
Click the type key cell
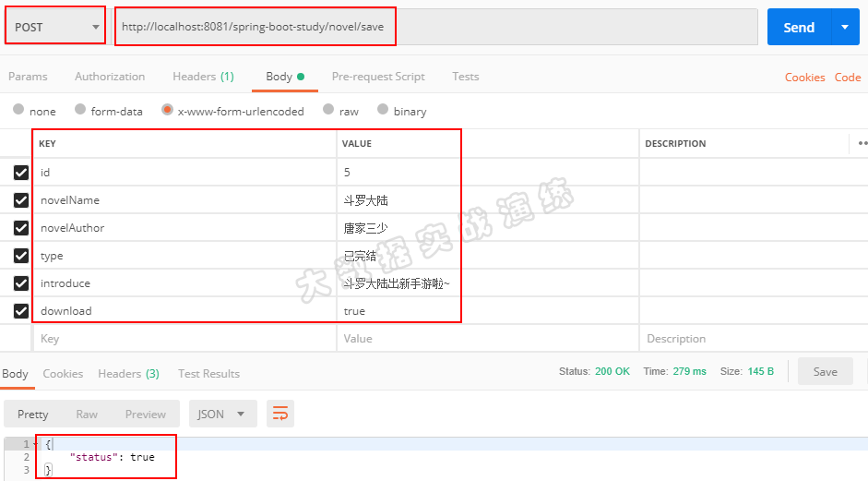coord(184,256)
